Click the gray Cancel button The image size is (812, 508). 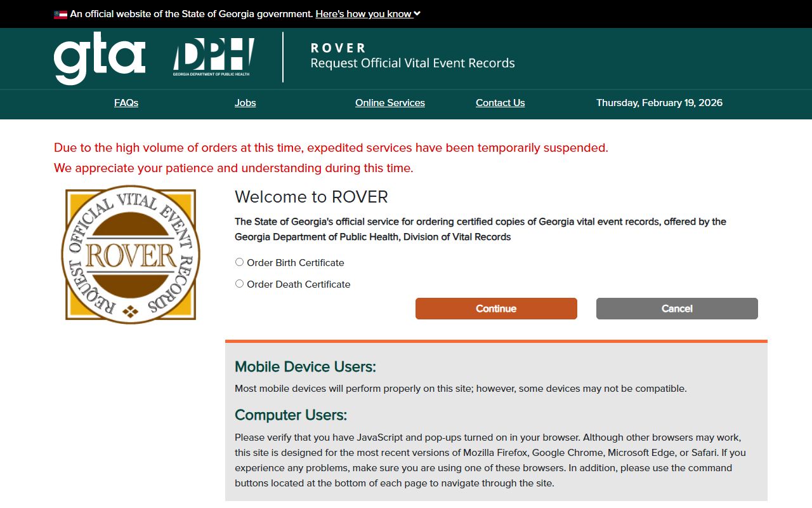click(x=677, y=309)
